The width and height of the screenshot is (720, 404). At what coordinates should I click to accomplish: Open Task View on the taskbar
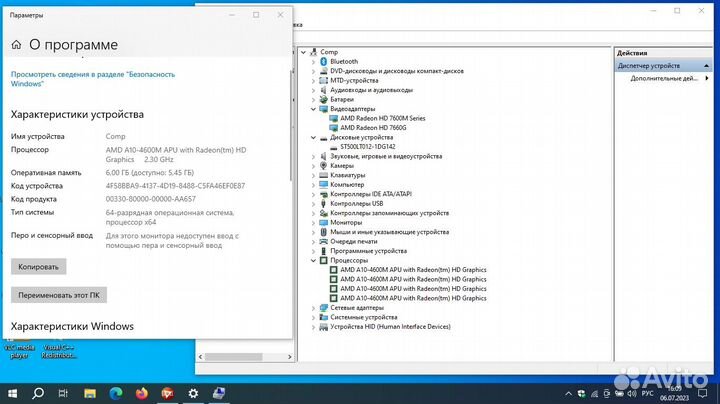click(x=61, y=392)
